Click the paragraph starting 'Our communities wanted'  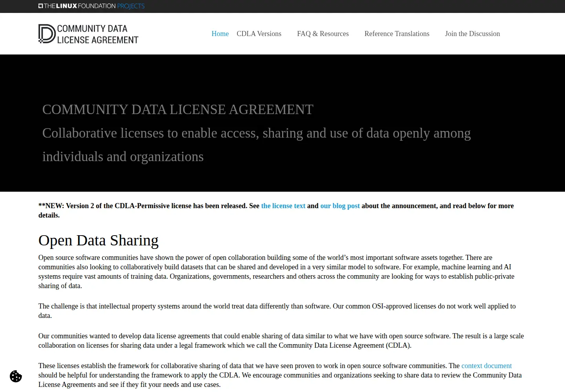[281, 341]
